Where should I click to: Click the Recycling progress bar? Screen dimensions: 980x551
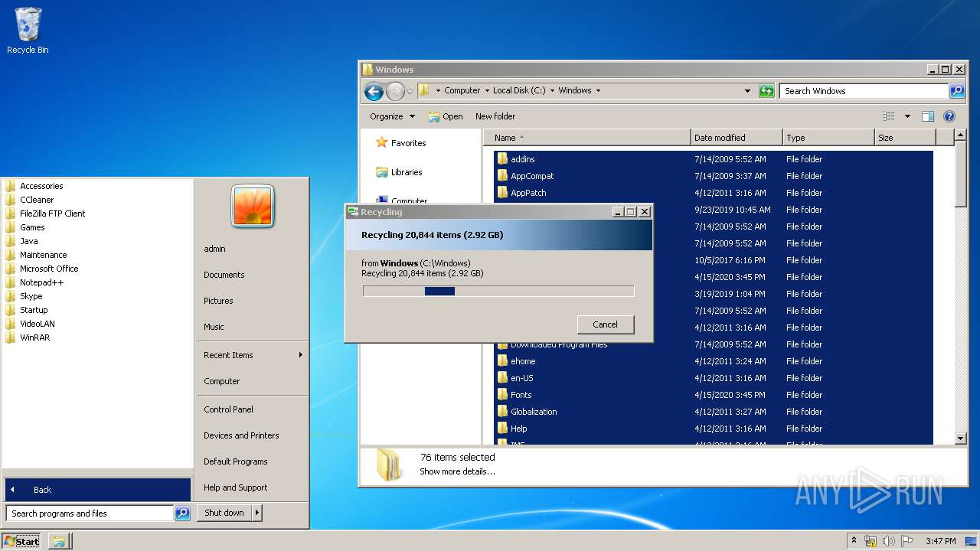[x=498, y=291]
